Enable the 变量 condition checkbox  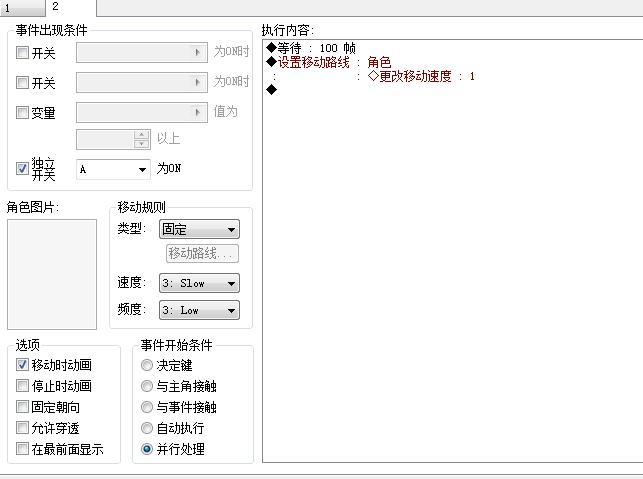22,112
